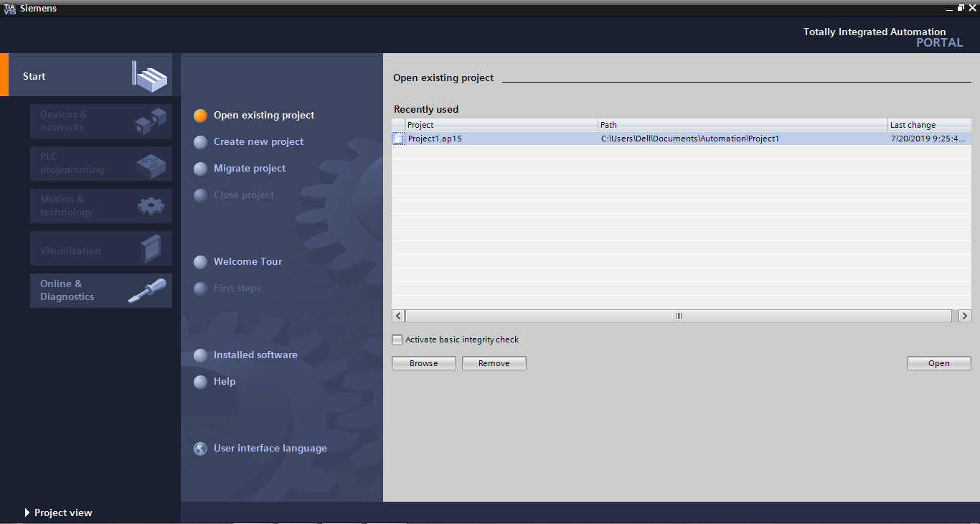Sort by the Project column header

pyautogui.click(x=501, y=125)
